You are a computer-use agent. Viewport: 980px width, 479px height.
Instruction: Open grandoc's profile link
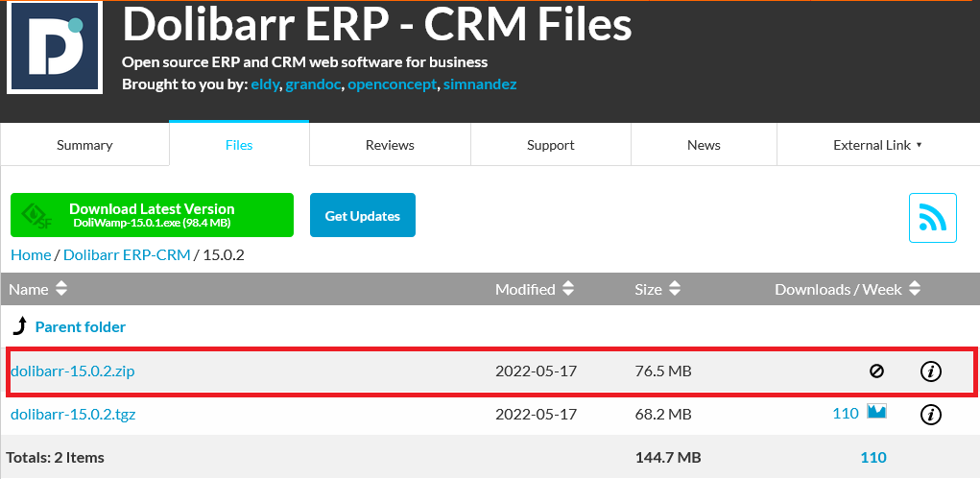click(x=313, y=84)
